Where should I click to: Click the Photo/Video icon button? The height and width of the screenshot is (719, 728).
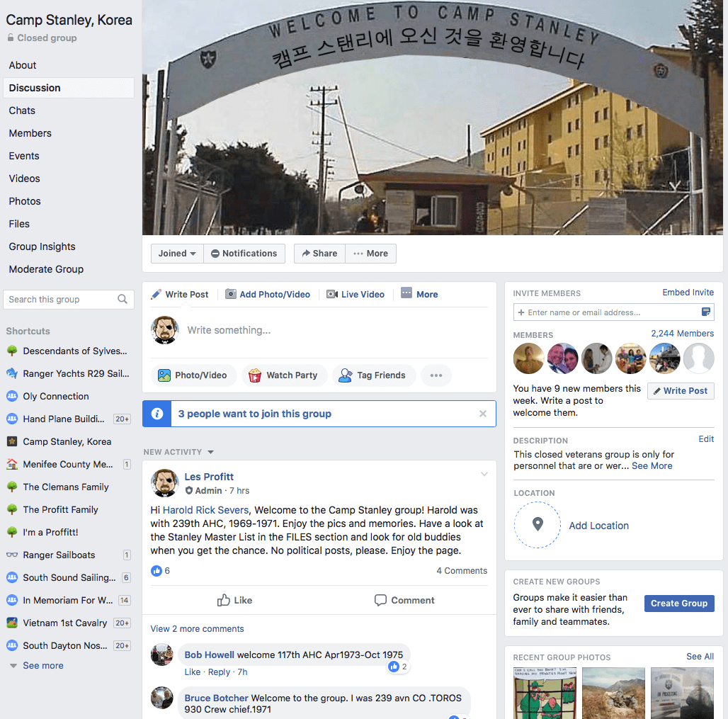coord(164,375)
